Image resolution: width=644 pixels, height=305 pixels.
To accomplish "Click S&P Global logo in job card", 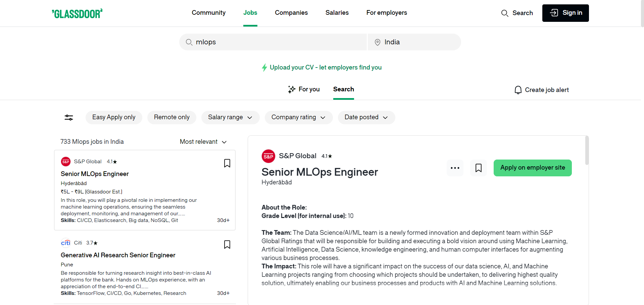I will click(66, 162).
